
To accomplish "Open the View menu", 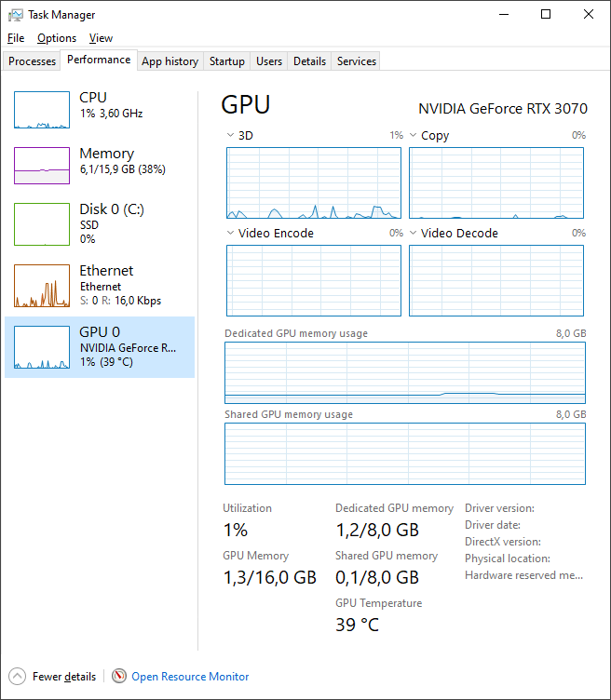I will (x=101, y=38).
